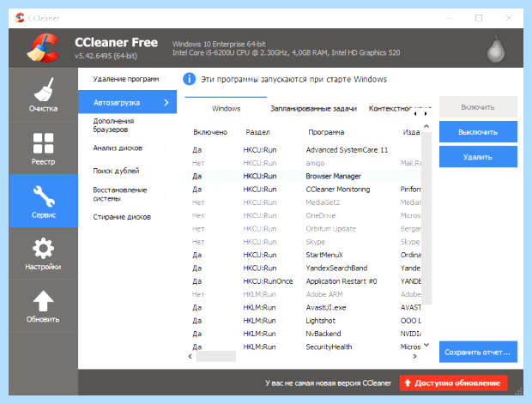Open Настройки gear settings
The image size is (532, 404).
coord(43,253)
